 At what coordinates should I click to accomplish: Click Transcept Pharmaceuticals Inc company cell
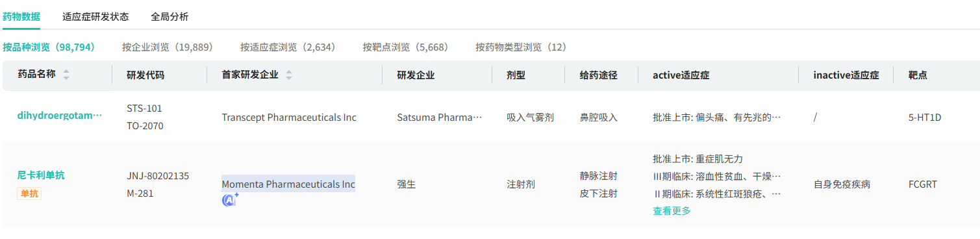[x=289, y=118]
